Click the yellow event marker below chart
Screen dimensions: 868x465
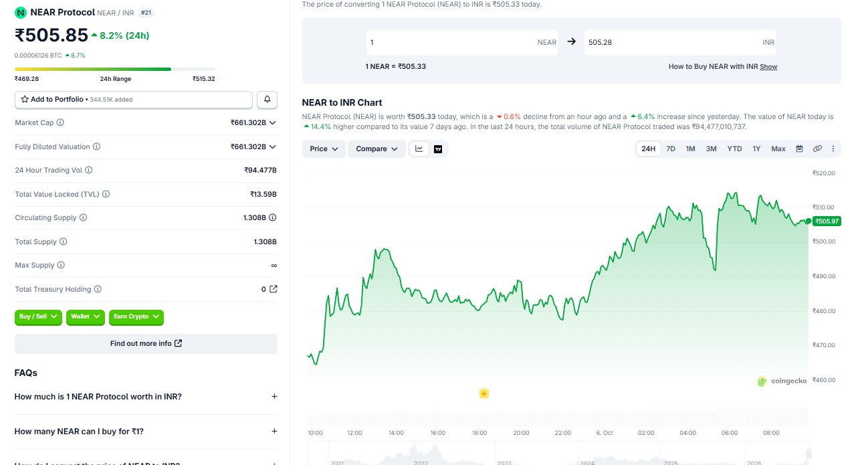coord(484,393)
